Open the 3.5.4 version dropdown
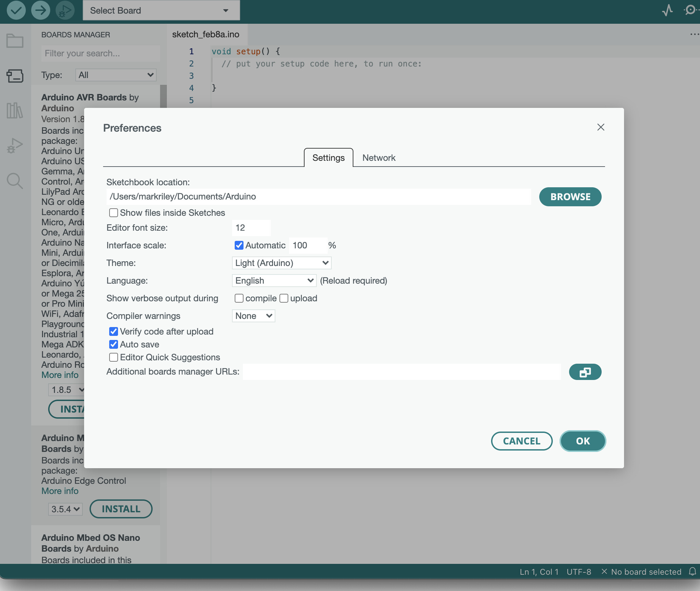This screenshot has height=591, width=700. pyautogui.click(x=65, y=509)
